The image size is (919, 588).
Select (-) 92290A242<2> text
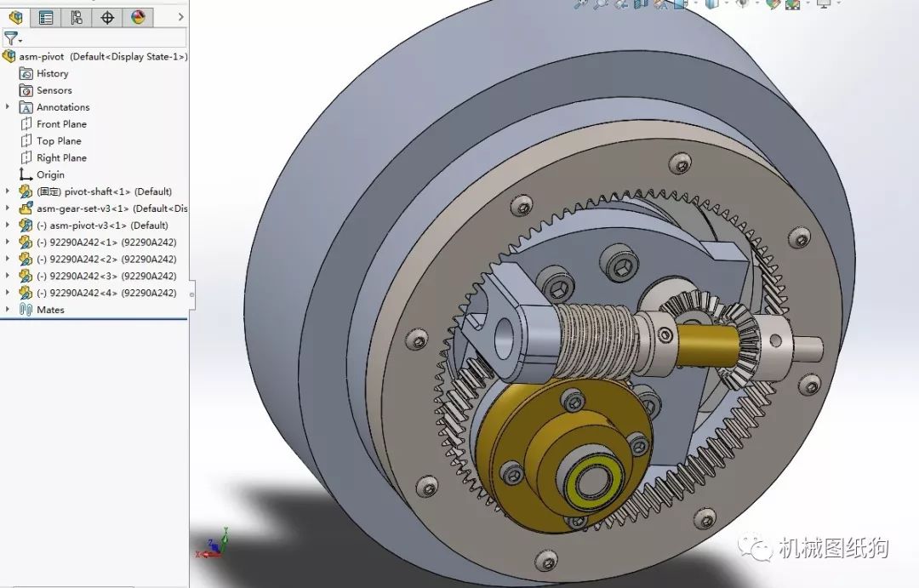click(x=77, y=260)
